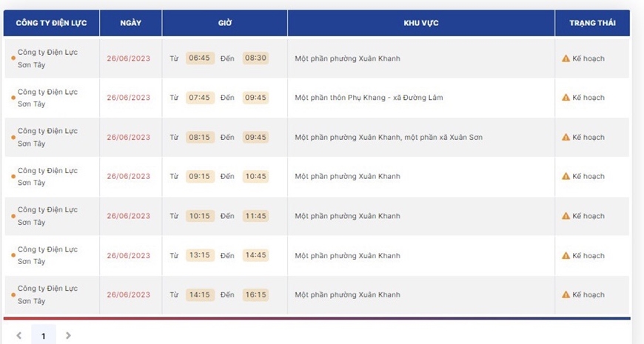The height and width of the screenshot is (344, 644).
Task: Go to previous page arrow
Action: 19,335
